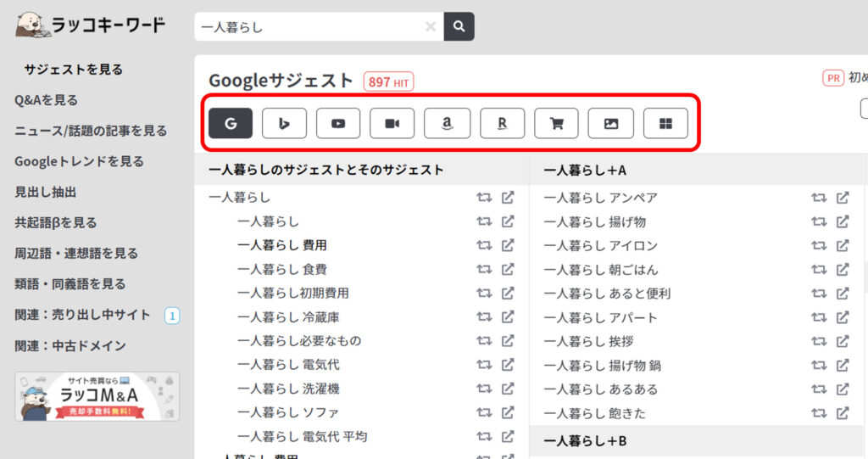Image resolution: width=868 pixels, height=459 pixels.
Task: Click keyword 一人暮らし 冷蔵庫
Action: (288, 316)
